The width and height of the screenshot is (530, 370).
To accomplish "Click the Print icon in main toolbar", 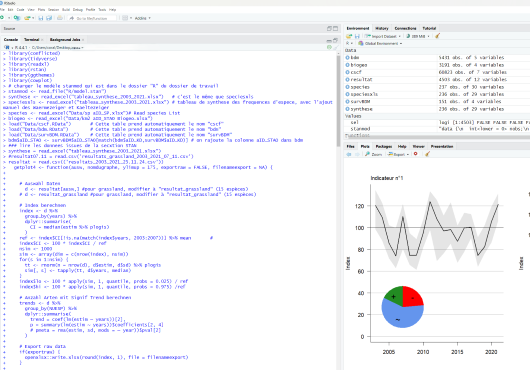I will coord(60,18).
